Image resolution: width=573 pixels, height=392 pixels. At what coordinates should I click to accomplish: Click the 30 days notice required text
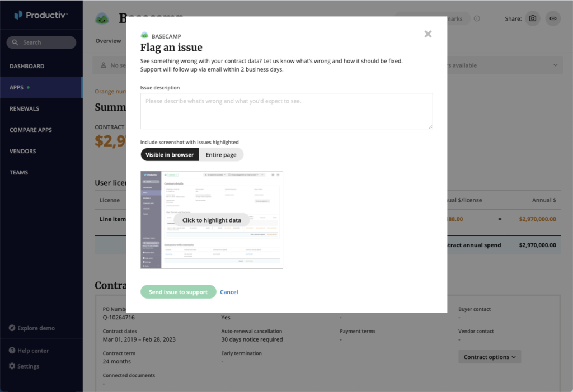click(252, 339)
